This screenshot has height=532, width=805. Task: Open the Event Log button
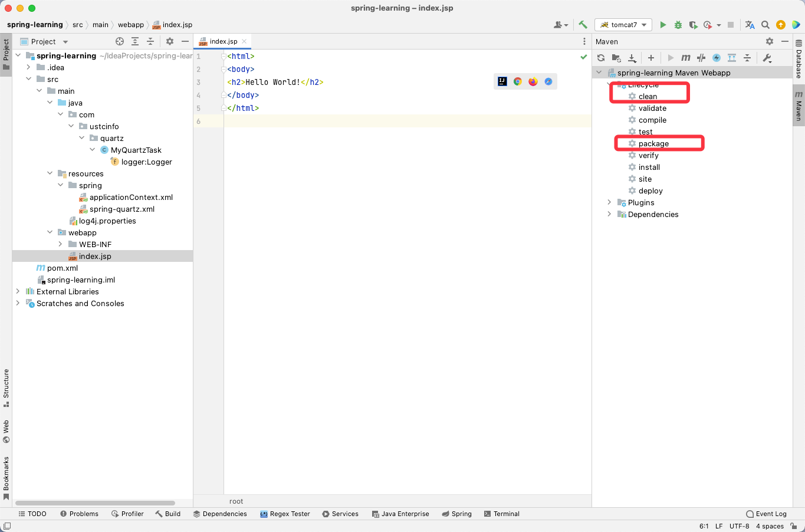coord(766,514)
